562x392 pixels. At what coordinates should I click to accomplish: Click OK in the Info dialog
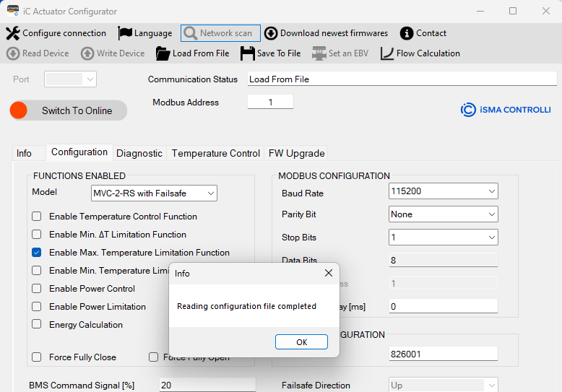pos(301,342)
